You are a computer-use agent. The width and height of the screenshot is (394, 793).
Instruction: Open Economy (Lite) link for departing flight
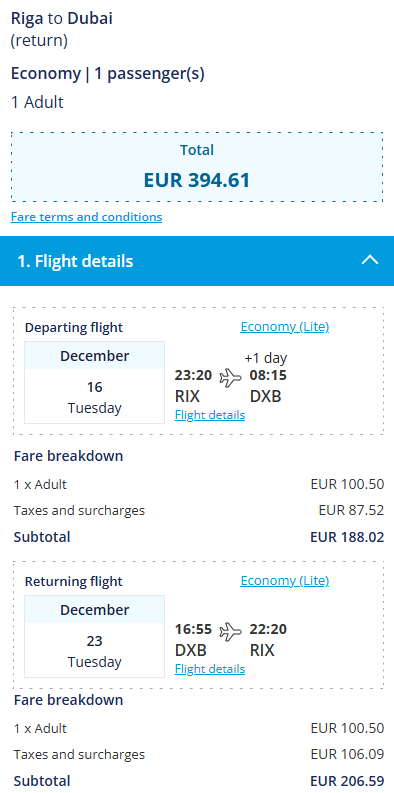(285, 327)
